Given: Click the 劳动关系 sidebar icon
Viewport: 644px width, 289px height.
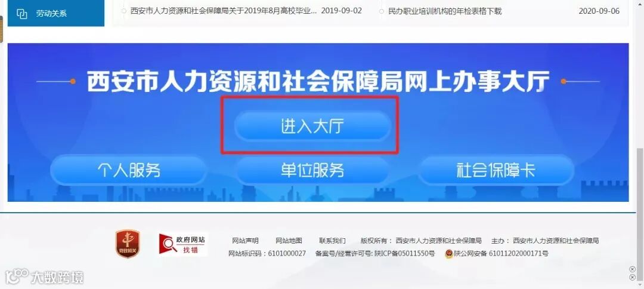Looking at the screenshot, I should click(21, 14).
